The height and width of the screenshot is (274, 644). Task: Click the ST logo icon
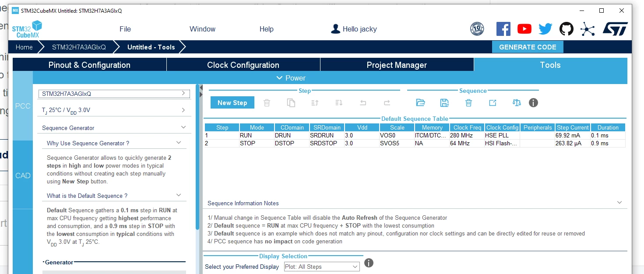pos(615,29)
